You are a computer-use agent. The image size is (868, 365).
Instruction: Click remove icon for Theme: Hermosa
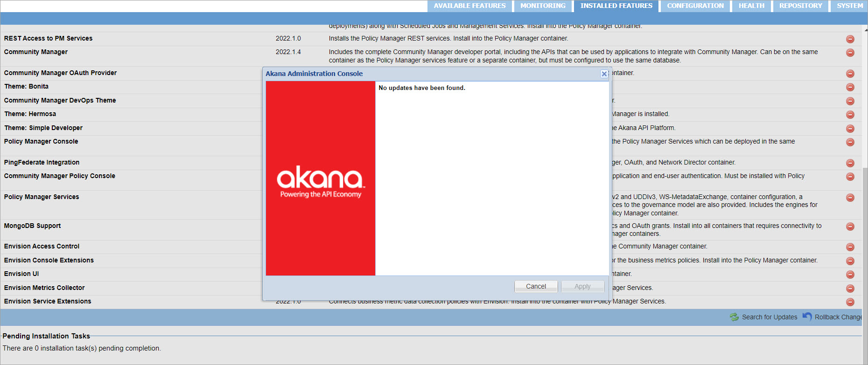point(850,115)
